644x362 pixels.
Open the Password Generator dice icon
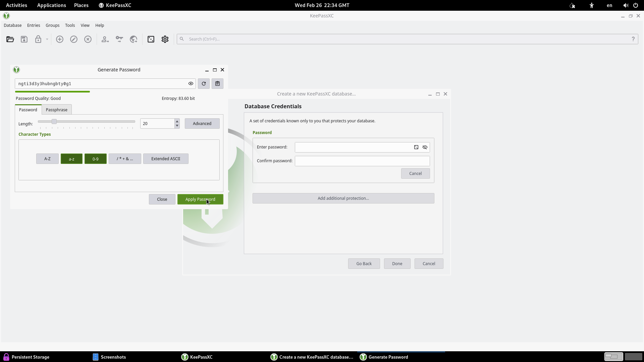[x=151, y=39]
